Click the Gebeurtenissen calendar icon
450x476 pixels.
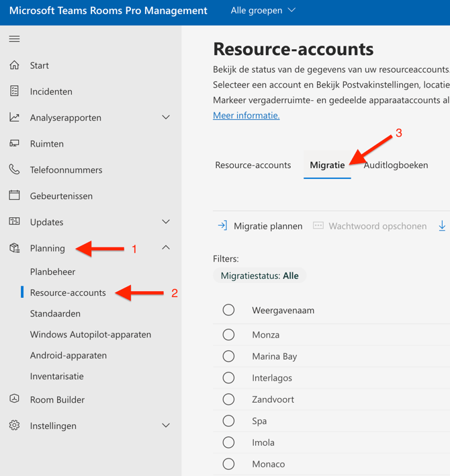pyautogui.click(x=14, y=195)
